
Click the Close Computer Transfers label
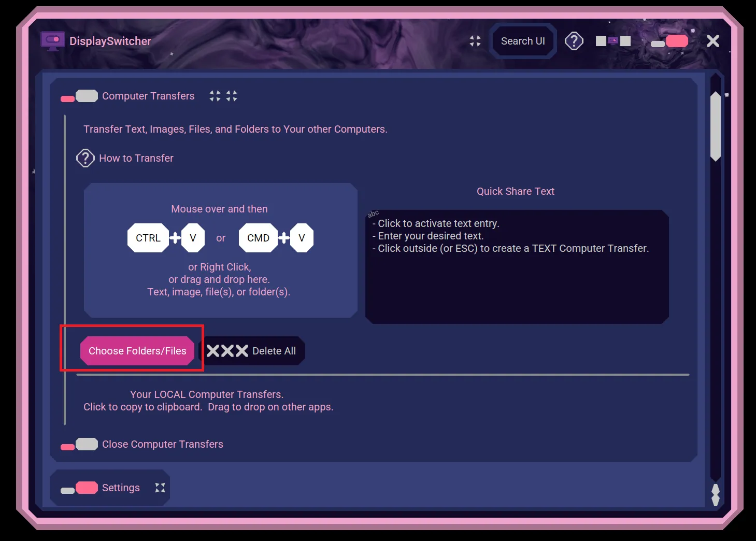point(163,444)
